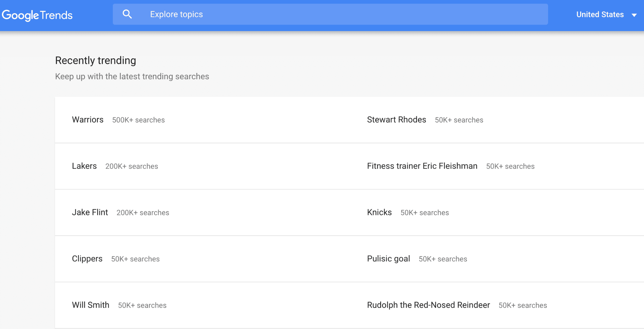
Task: Focus the Explore topics search field
Action: point(330,14)
